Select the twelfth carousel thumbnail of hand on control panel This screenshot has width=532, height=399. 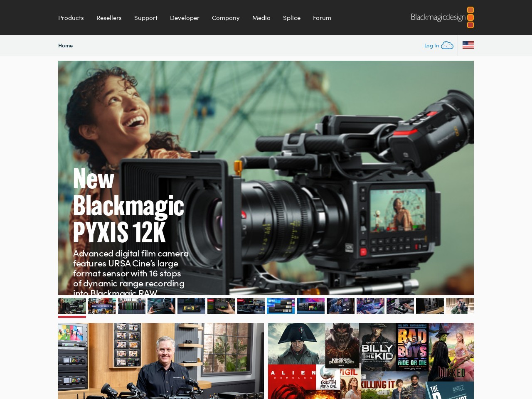(x=400, y=306)
